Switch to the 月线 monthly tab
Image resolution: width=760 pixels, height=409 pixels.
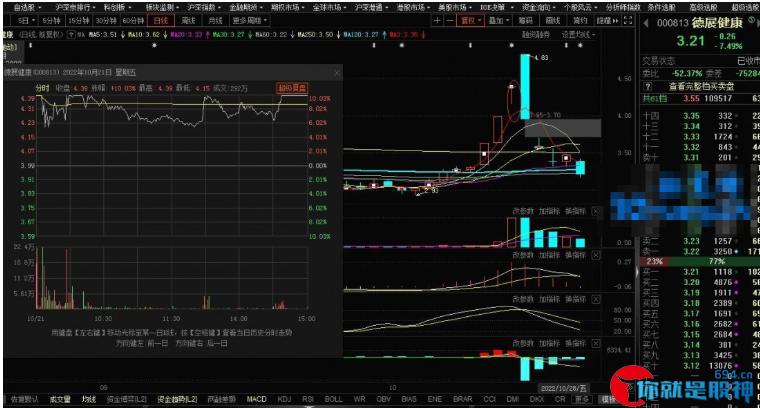(x=215, y=20)
